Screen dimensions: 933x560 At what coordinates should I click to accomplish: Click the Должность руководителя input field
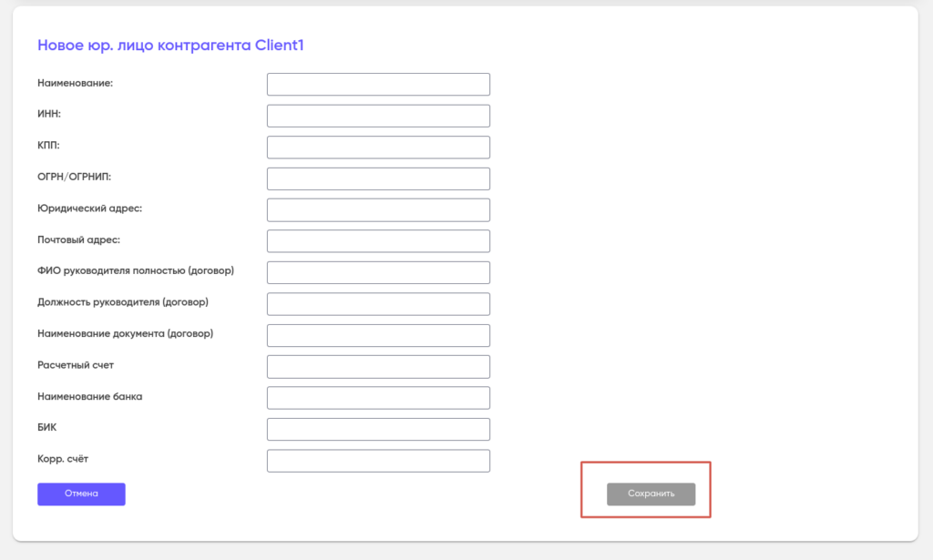[x=378, y=304]
